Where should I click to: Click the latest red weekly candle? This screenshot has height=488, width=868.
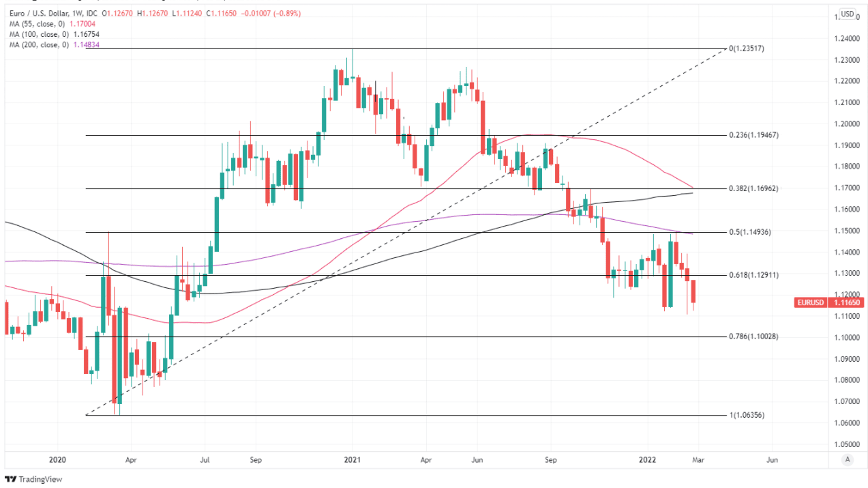[x=693, y=291]
